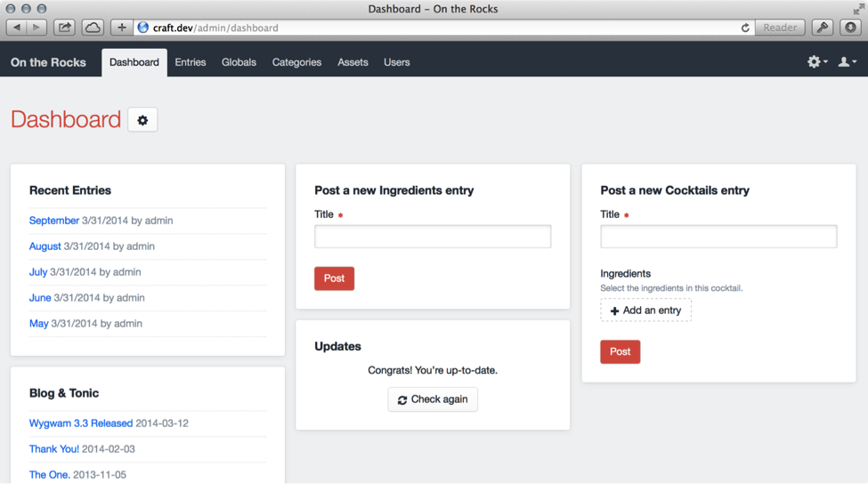Open dashboard widget settings gear button

point(142,120)
